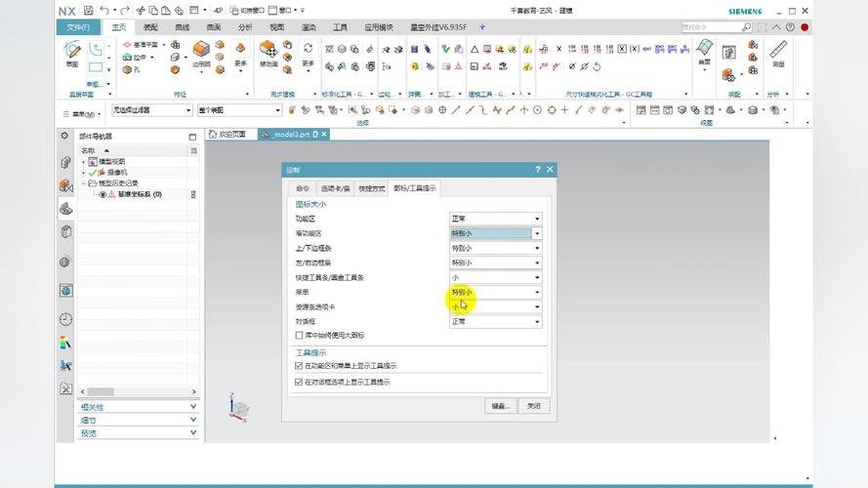Select the 拉伸 extrude tool
868x488 pixels.
[x=135, y=57]
